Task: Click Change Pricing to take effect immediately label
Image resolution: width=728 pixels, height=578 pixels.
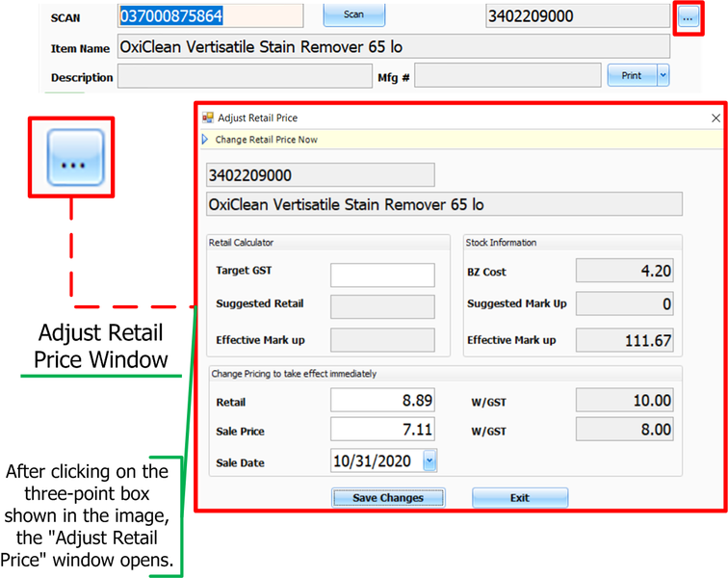Action: (294, 374)
